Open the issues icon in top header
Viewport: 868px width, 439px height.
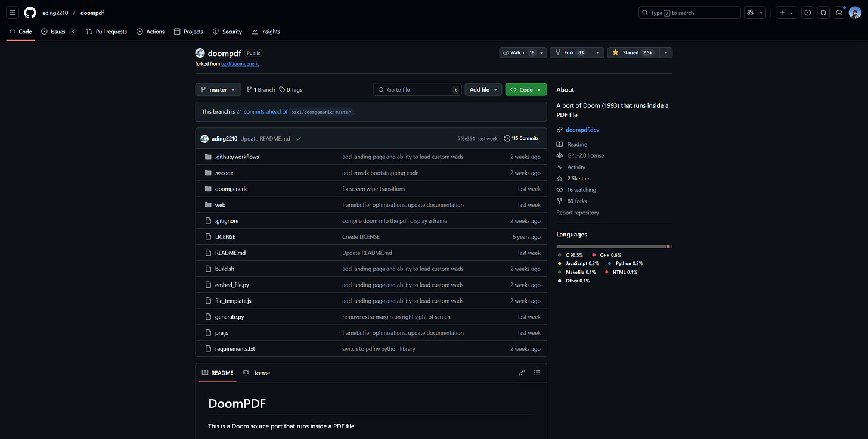(x=808, y=13)
